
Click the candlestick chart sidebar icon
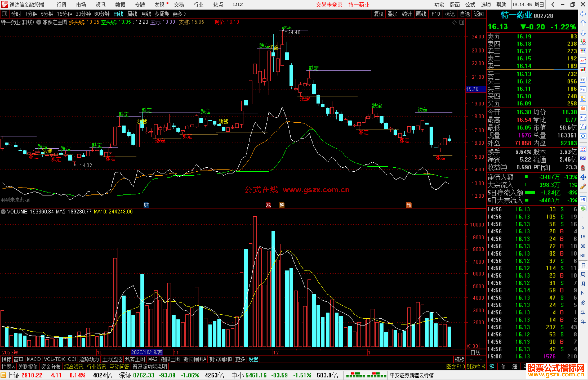[583, 70]
